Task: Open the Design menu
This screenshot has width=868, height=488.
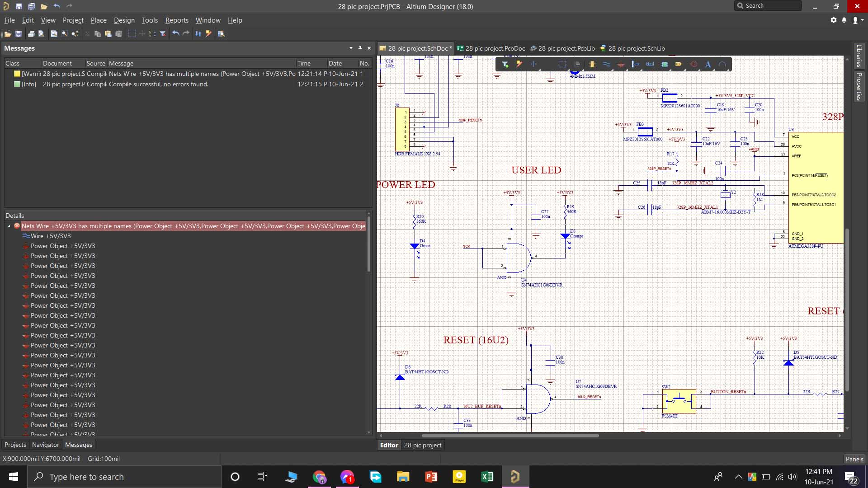Action: pyautogui.click(x=124, y=20)
